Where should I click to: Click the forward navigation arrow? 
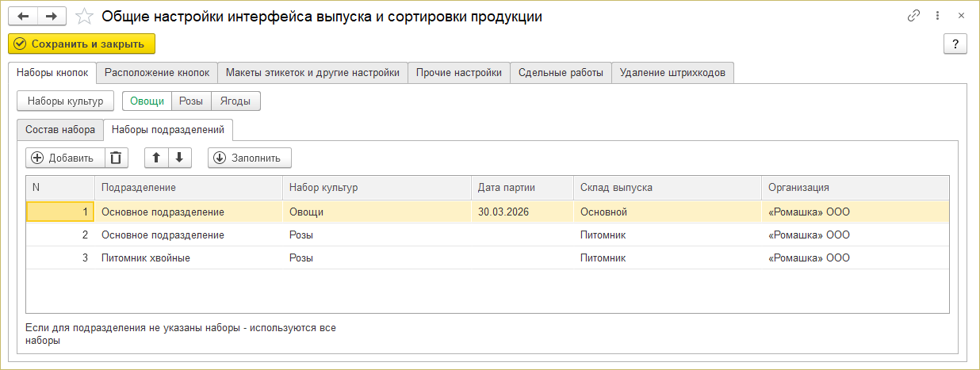[x=52, y=16]
